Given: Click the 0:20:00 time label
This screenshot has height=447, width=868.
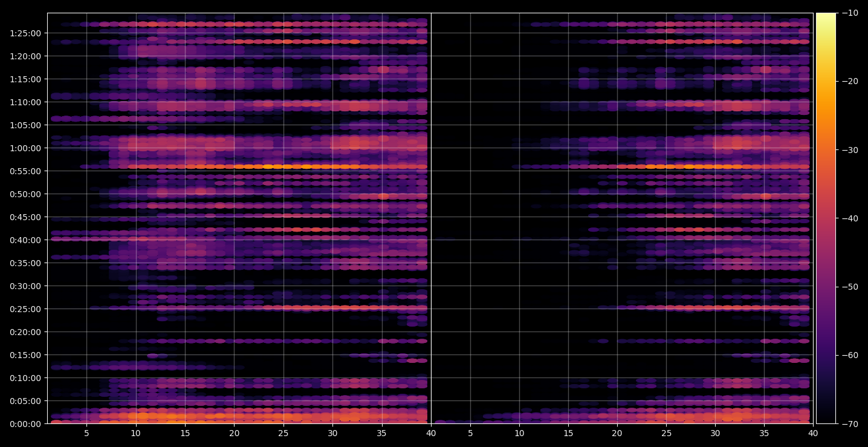Looking at the screenshot, I should [26, 331].
